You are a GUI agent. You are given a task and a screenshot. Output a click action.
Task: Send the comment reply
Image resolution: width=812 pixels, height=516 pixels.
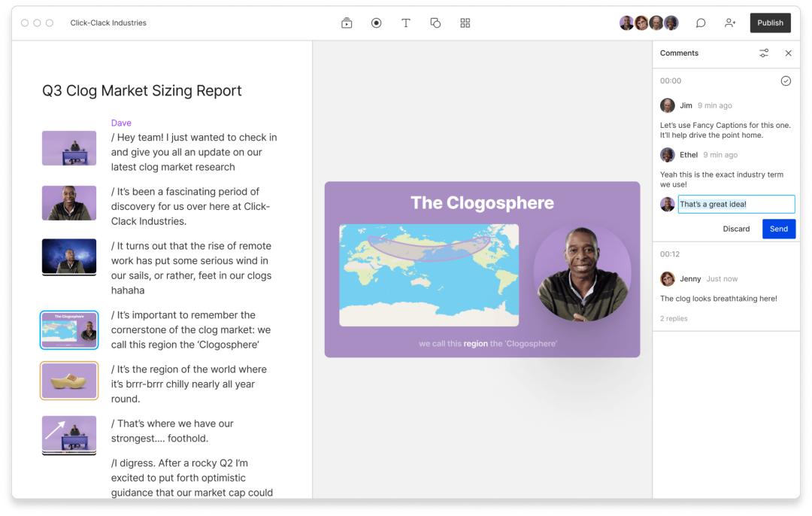778,229
